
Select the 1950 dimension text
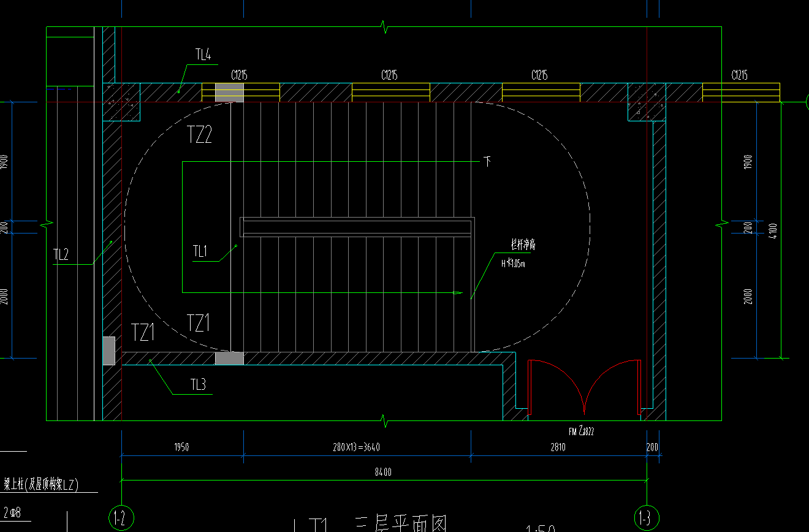click(181, 447)
